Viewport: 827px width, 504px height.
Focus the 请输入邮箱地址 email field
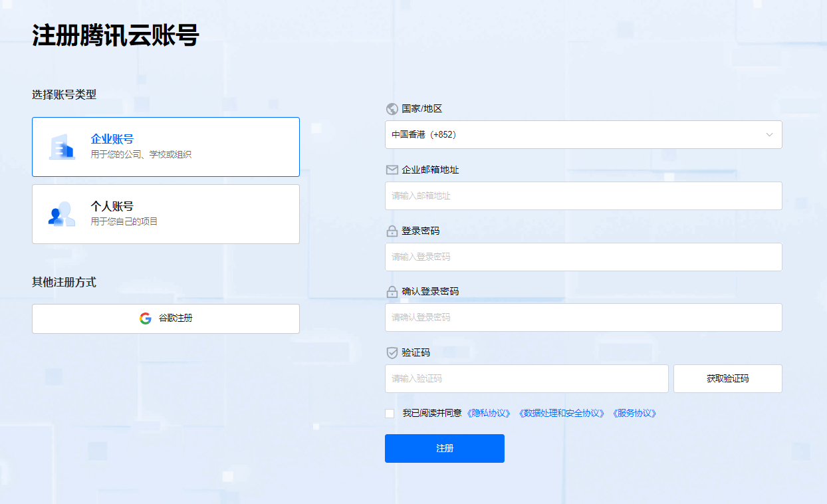click(x=583, y=195)
